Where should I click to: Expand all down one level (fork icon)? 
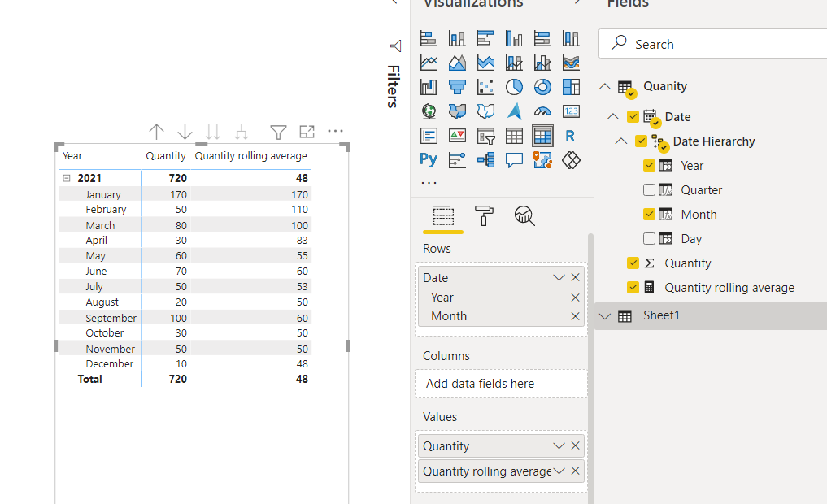(242, 131)
